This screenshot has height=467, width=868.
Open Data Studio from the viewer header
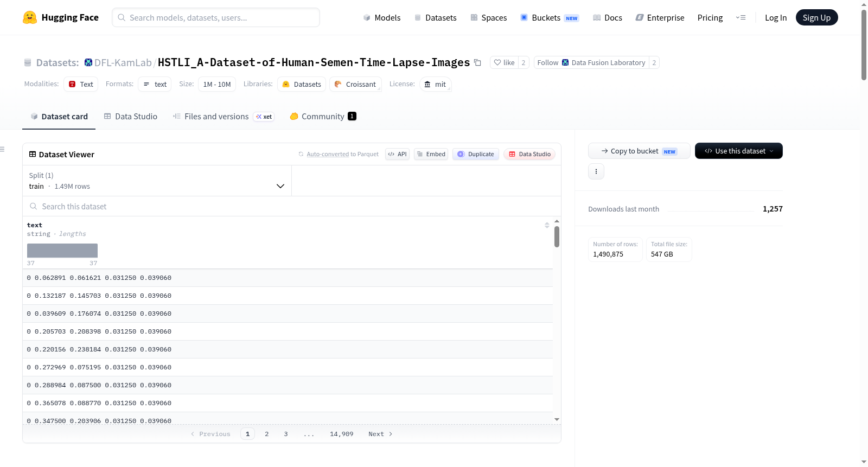[529, 154]
